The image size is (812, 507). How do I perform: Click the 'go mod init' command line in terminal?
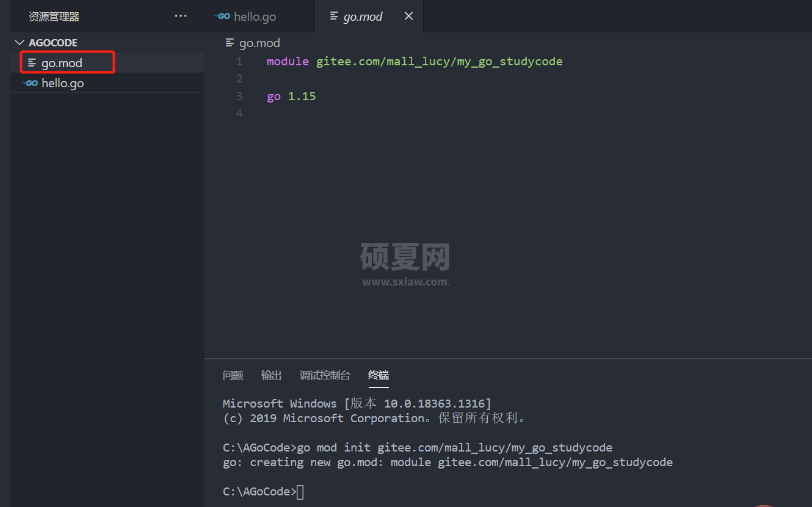[418, 448]
